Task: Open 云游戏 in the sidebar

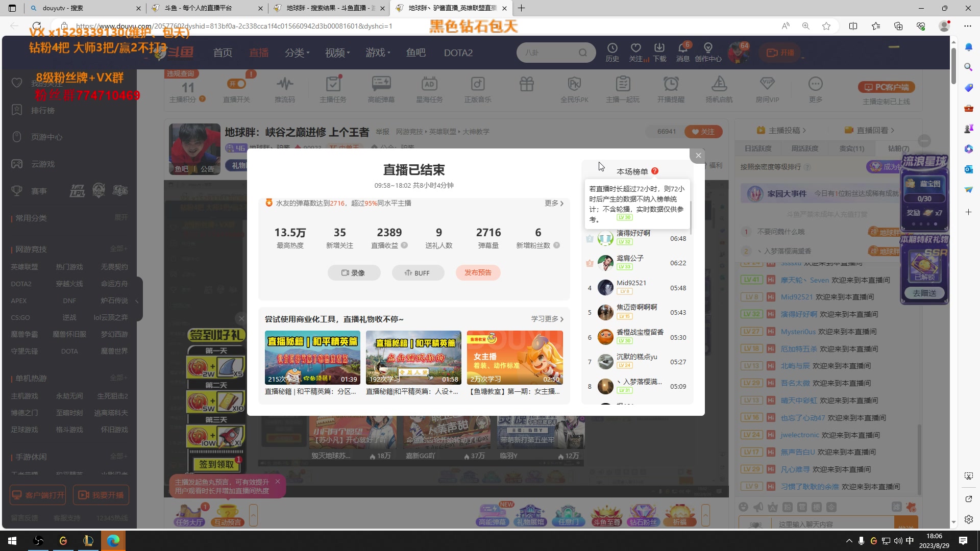Action: (42, 164)
